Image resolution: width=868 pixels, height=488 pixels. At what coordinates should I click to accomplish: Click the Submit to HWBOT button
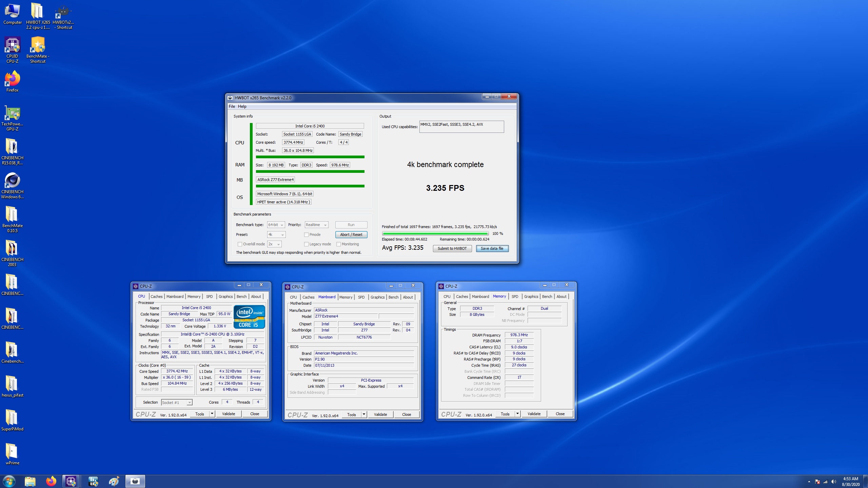(452, 248)
